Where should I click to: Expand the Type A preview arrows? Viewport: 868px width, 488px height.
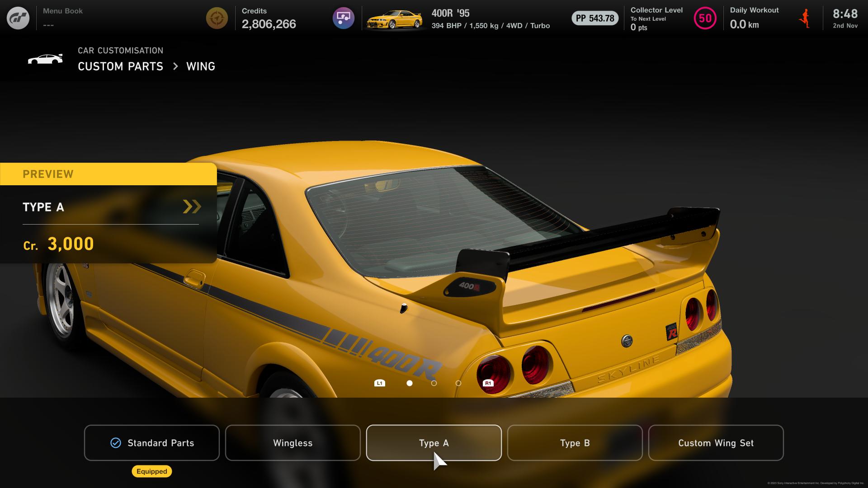[192, 206]
